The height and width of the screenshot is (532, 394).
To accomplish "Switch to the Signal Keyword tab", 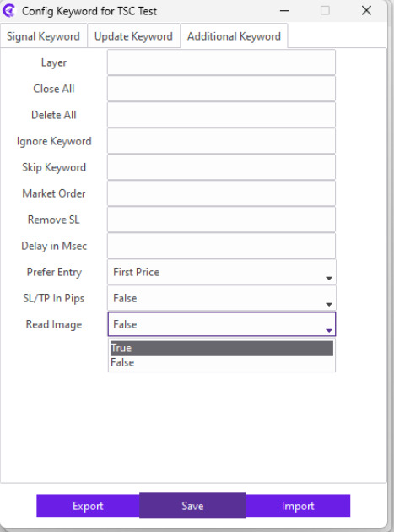I will point(43,36).
